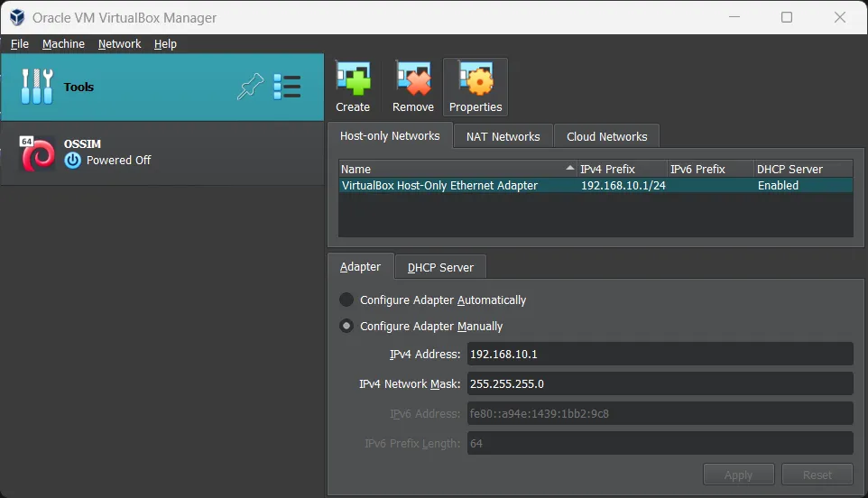868x498 pixels.
Task: Switch to Host-only Networks tab
Action: pos(390,136)
